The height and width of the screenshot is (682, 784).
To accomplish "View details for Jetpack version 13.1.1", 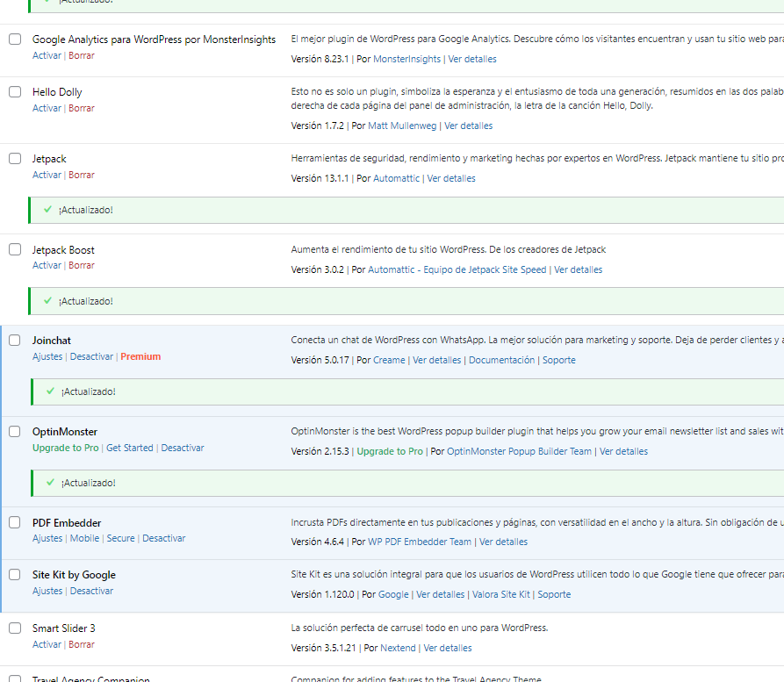I will [x=451, y=178].
